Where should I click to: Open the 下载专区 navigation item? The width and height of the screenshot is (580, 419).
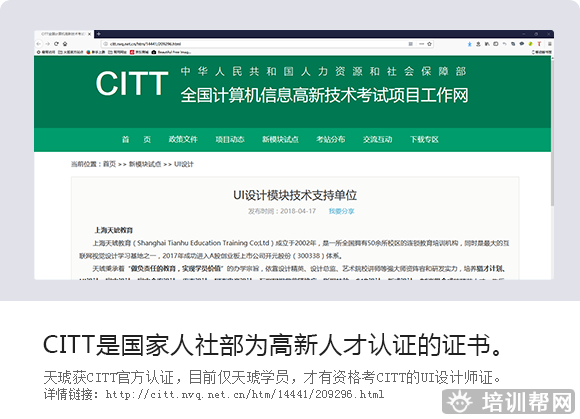pyautogui.click(x=424, y=139)
